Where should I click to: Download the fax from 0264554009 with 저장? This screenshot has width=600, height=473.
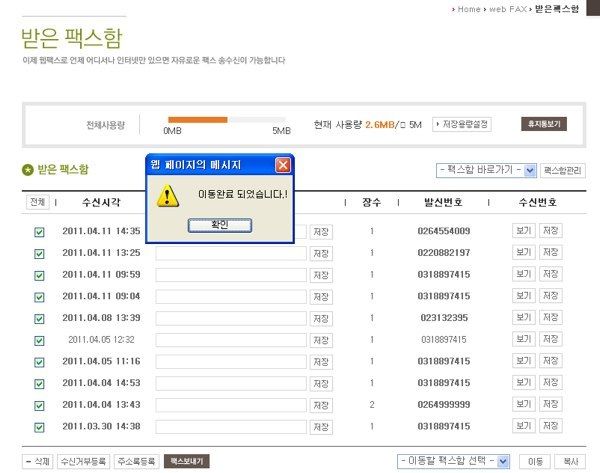pyautogui.click(x=551, y=231)
